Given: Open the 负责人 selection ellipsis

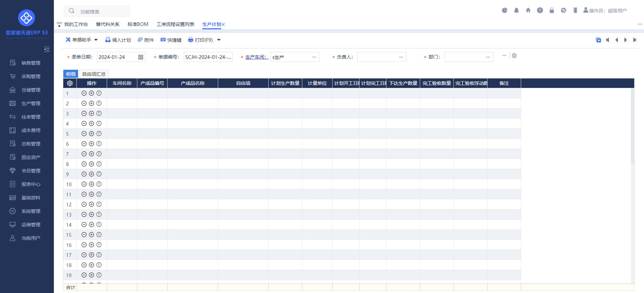Looking at the screenshot, I should (x=401, y=57).
